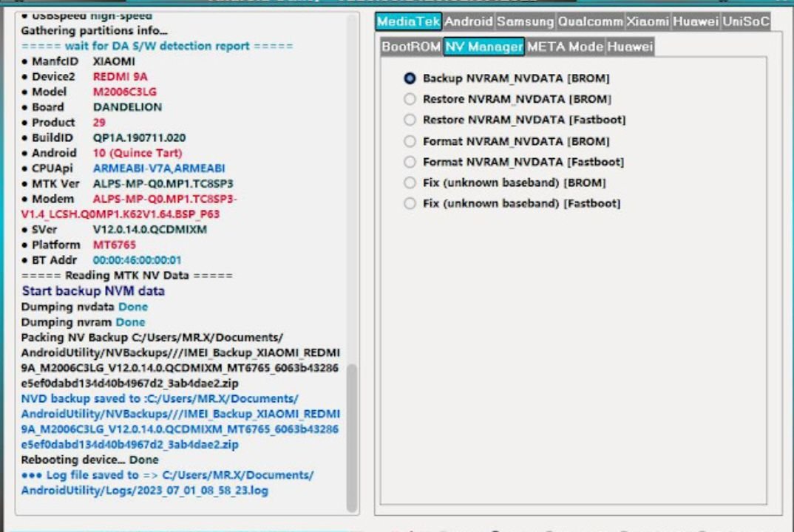Click the Product value 29
The image size is (794, 532).
[x=99, y=123]
